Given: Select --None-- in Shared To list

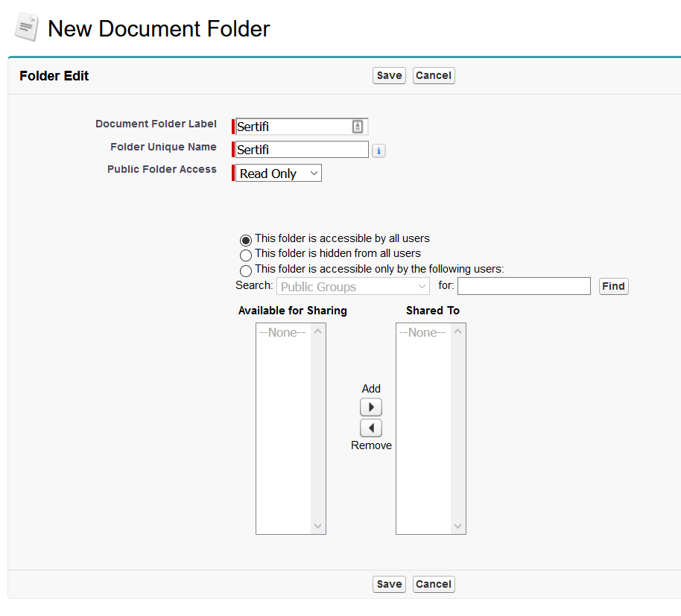Looking at the screenshot, I should 422,332.
